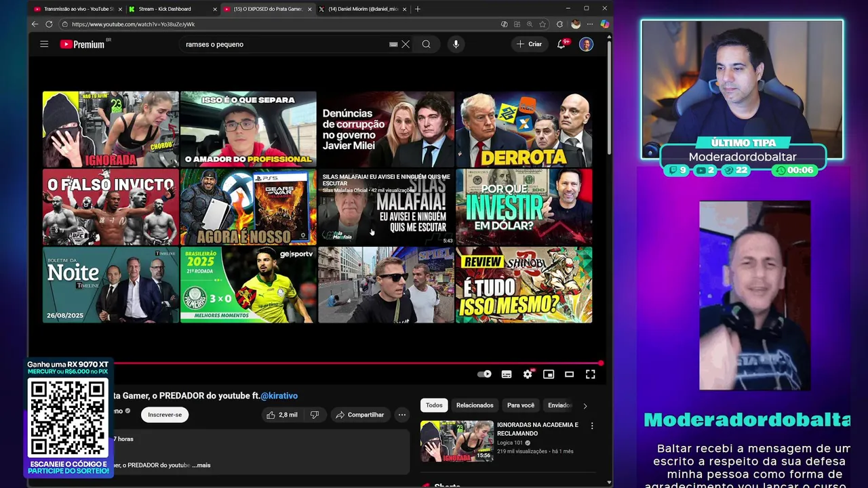Image resolution: width=868 pixels, height=488 pixels.
Task: Open the Shinobi REVIEW thumbnail
Action: coord(524,285)
